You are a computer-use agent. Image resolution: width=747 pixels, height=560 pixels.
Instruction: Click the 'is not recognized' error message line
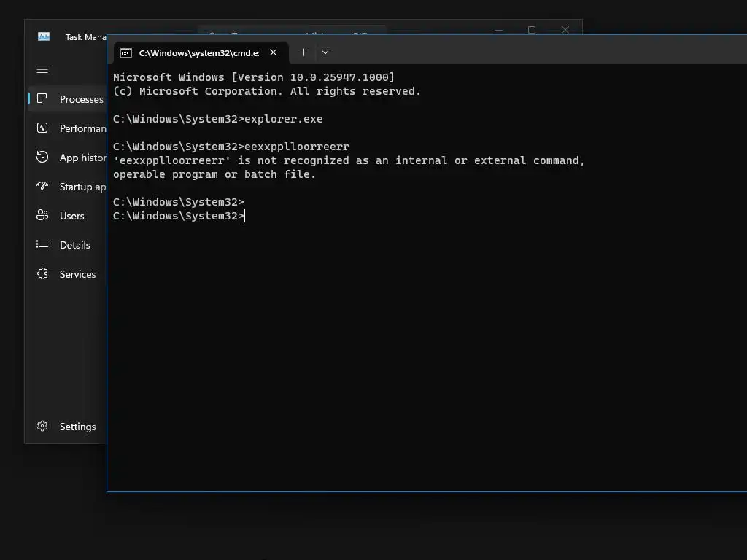pyautogui.click(x=349, y=160)
